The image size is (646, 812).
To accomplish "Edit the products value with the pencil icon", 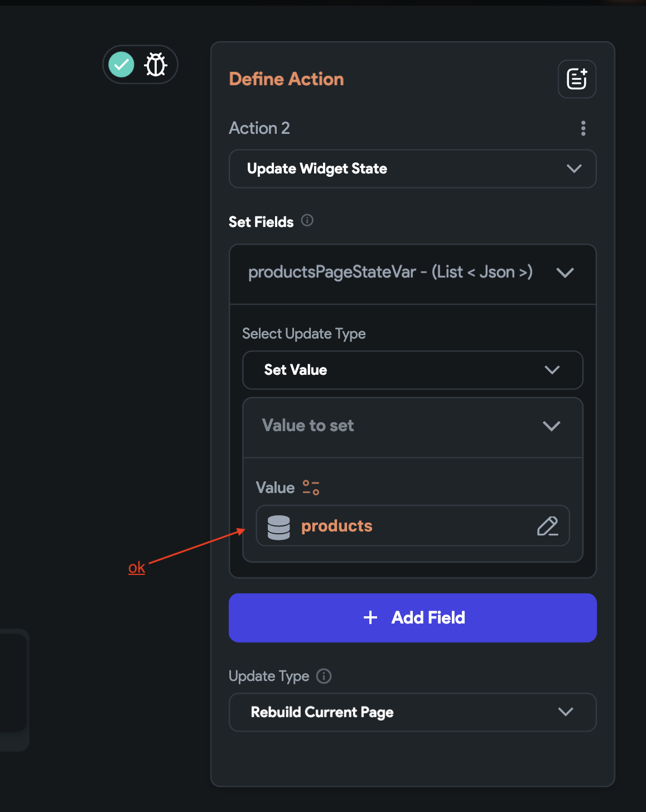I will click(548, 526).
